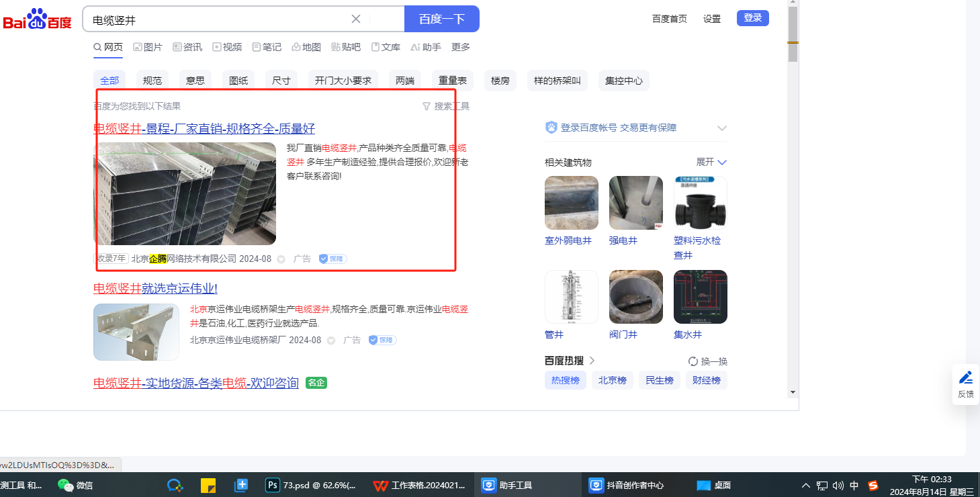Open the 电缆竖井就选京运伟业 result link
980x497 pixels.
tap(155, 288)
